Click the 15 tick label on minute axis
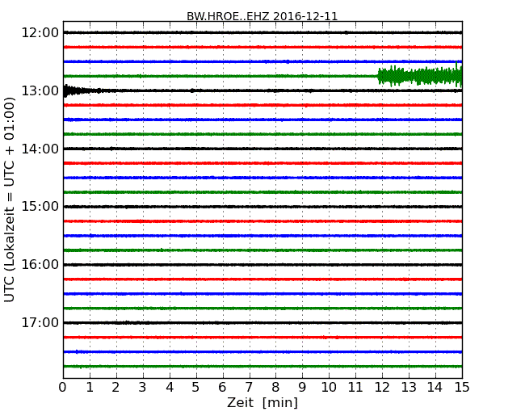The width and height of the screenshot is (525, 420). tap(462, 388)
